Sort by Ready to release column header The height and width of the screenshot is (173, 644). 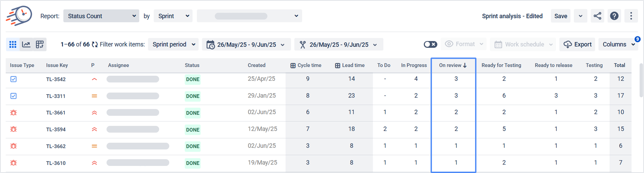(553, 65)
